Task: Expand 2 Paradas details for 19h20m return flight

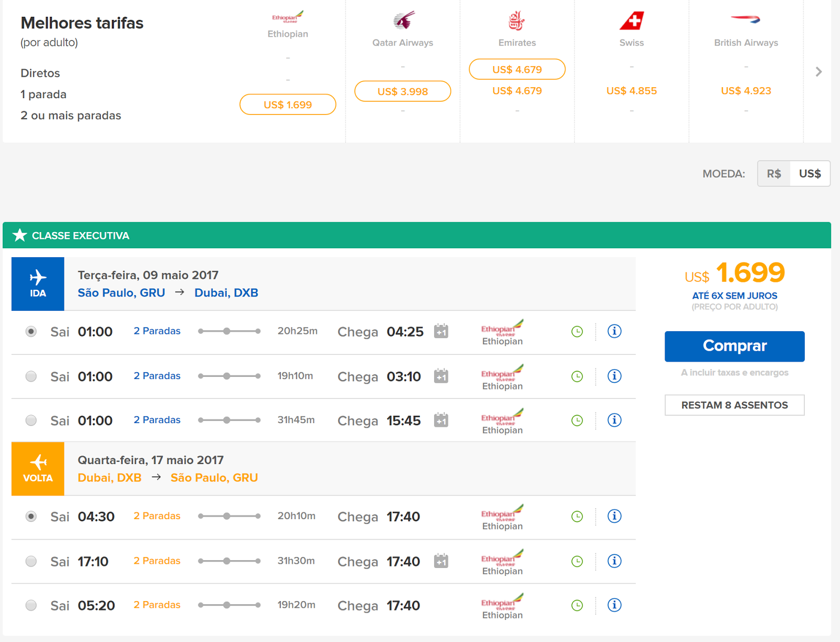Action: pos(157,605)
